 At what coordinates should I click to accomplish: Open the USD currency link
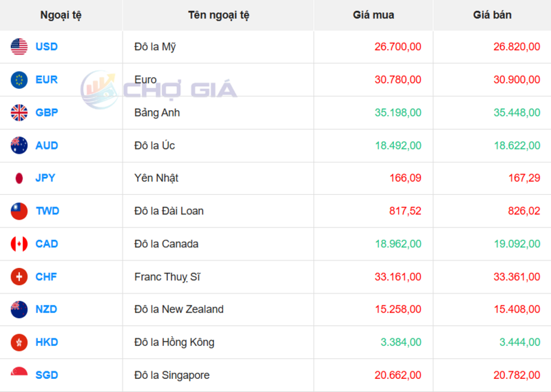[x=47, y=47]
